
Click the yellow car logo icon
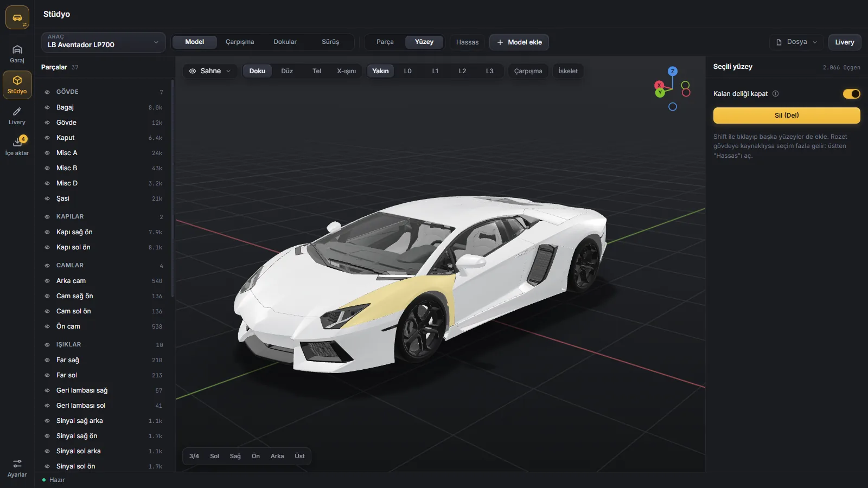coord(17,17)
